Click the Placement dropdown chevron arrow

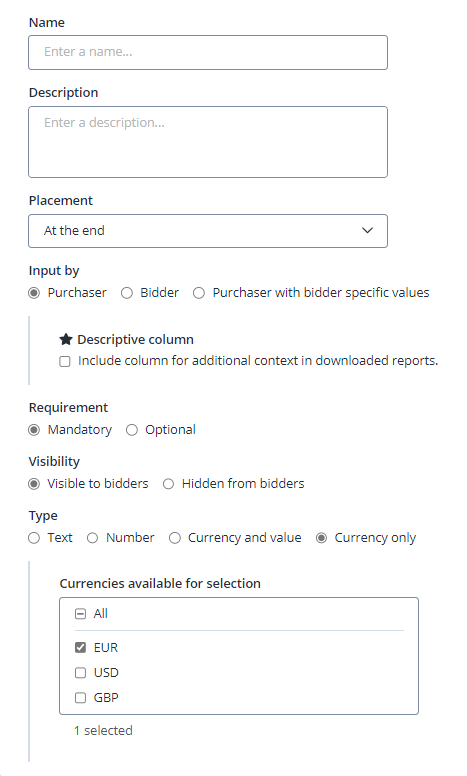point(367,231)
